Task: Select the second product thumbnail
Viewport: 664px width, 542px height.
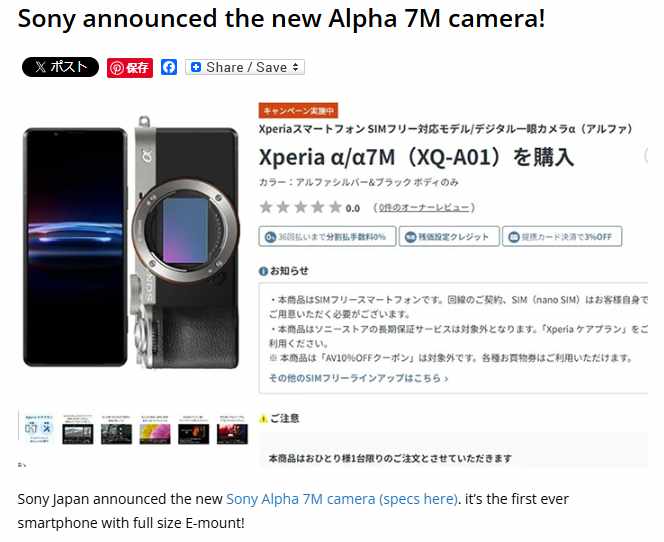Action: [x=77, y=429]
